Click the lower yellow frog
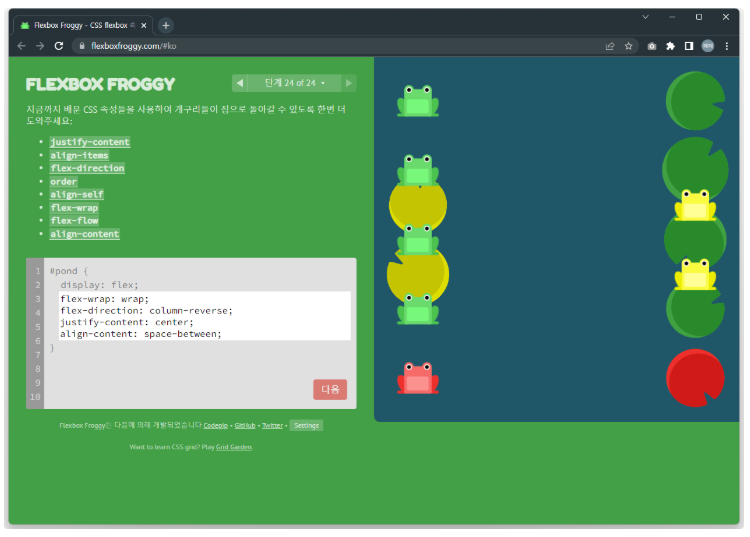 point(695,274)
